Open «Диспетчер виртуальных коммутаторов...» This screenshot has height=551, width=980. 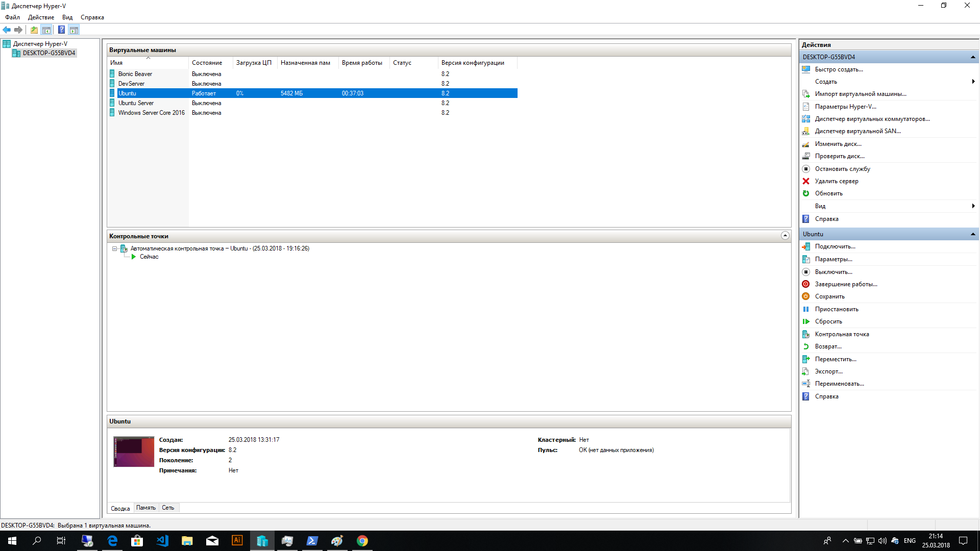click(x=872, y=118)
